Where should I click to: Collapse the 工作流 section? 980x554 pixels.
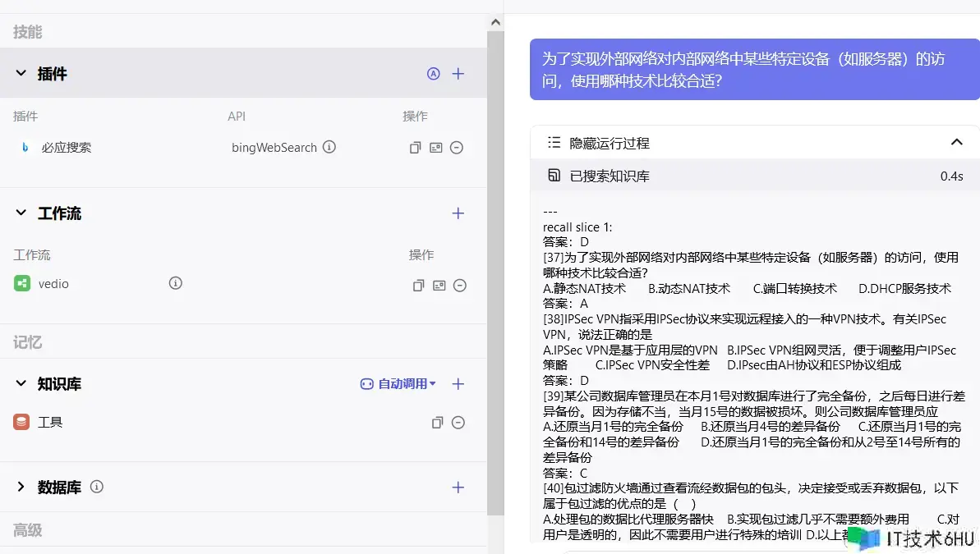(x=21, y=213)
